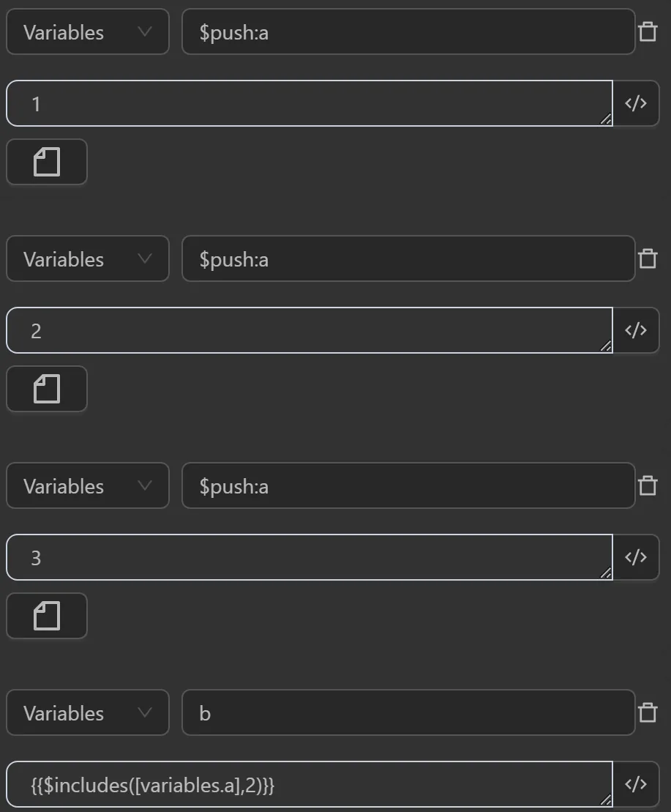Expand the Variables dropdown above value 2

pyautogui.click(x=88, y=258)
